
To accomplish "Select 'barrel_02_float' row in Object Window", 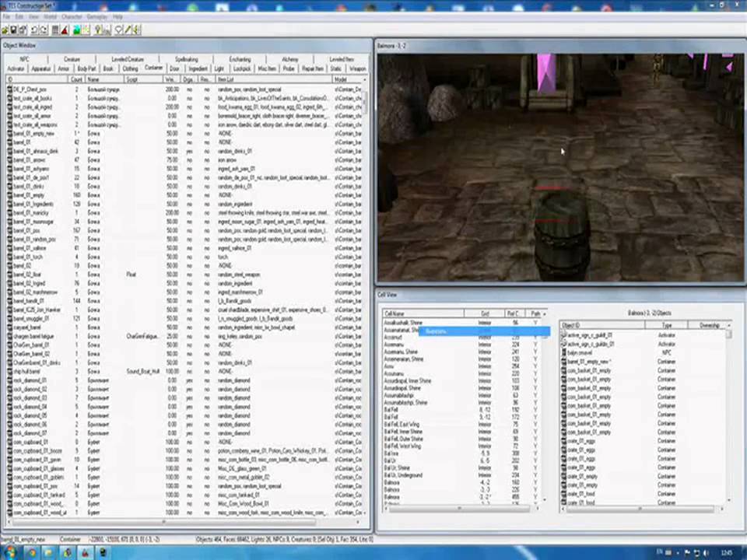I will pos(184,275).
